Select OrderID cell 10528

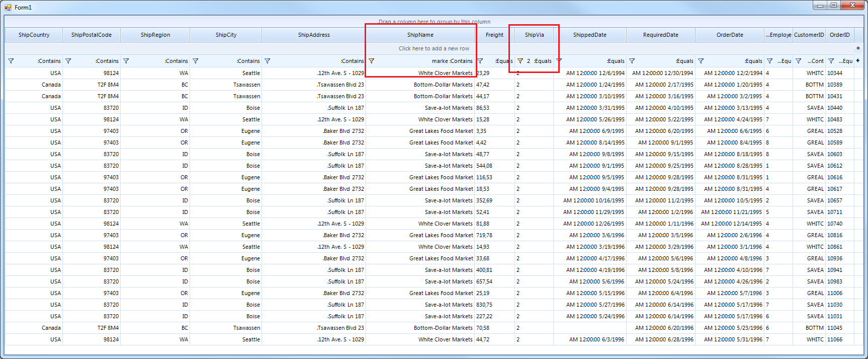(x=840, y=131)
